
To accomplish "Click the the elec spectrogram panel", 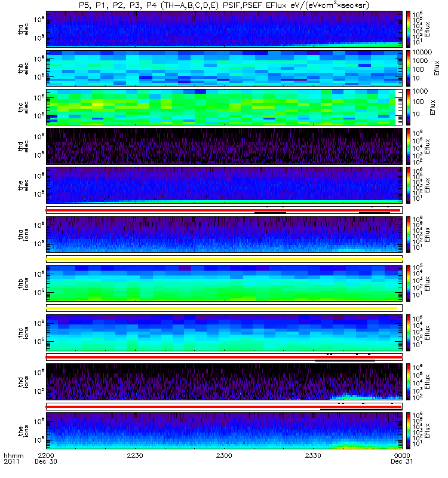I will click(224, 185).
